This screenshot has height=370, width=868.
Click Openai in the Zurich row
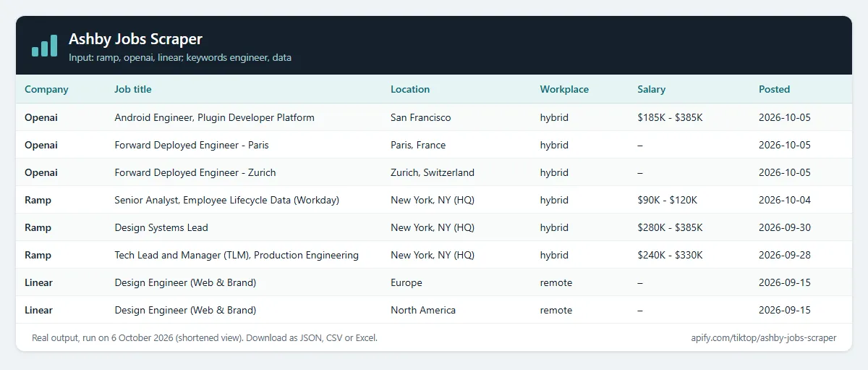coord(41,172)
